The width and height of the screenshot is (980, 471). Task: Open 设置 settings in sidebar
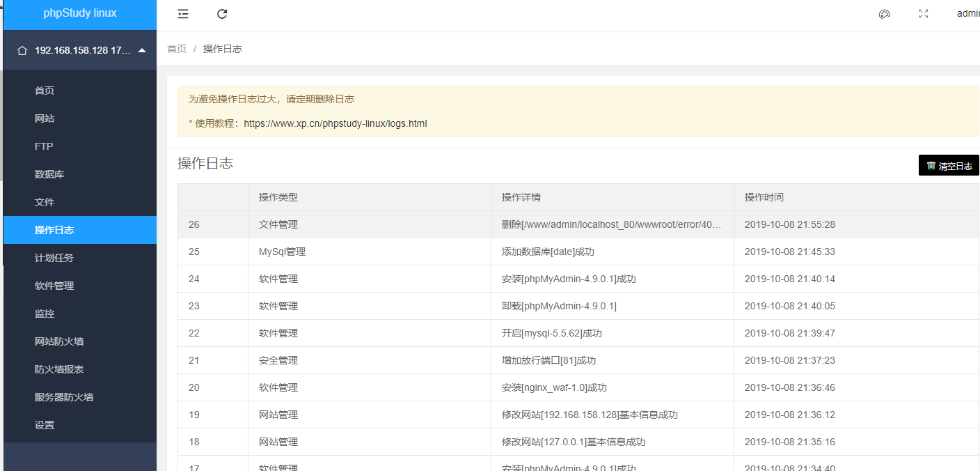[45, 425]
